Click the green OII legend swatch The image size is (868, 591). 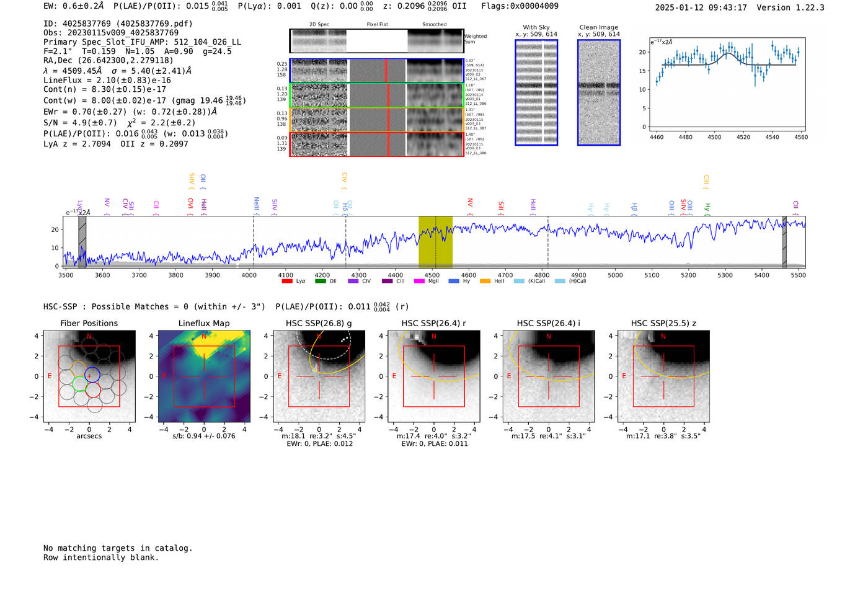[x=320, y=281]
